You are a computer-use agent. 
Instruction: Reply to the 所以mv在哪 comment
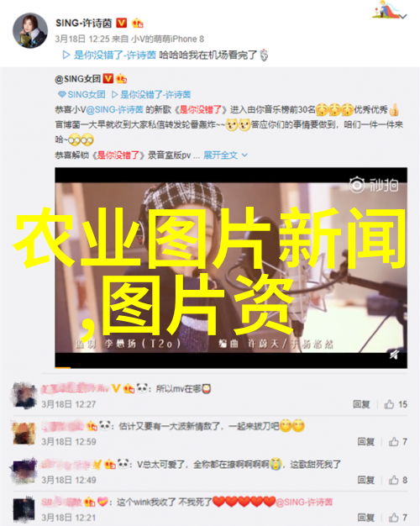click(x=361, y=404)
